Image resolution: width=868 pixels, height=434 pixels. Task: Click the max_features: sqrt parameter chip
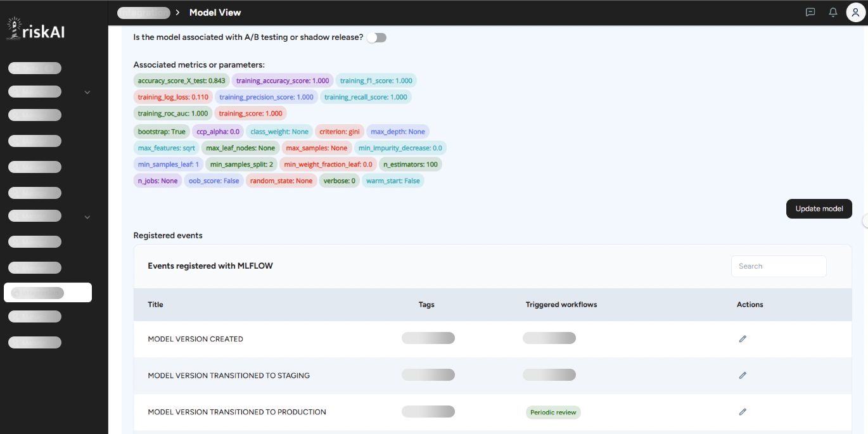coord(166,148)
